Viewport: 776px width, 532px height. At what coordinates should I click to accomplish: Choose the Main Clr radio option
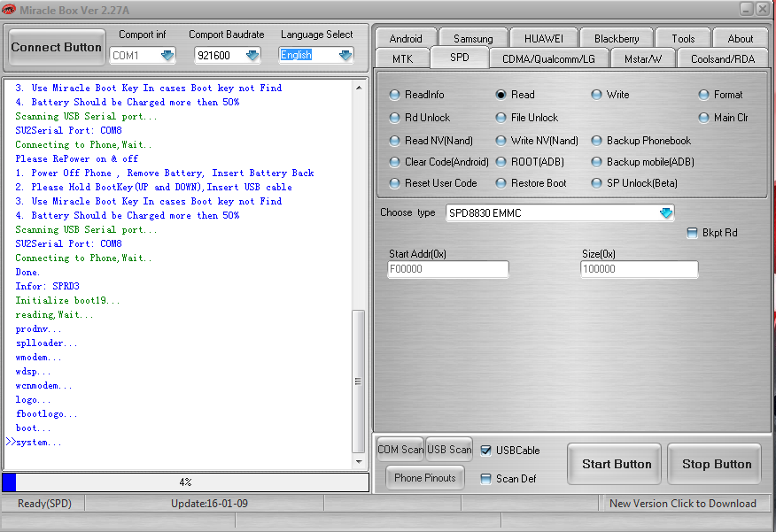703,118
